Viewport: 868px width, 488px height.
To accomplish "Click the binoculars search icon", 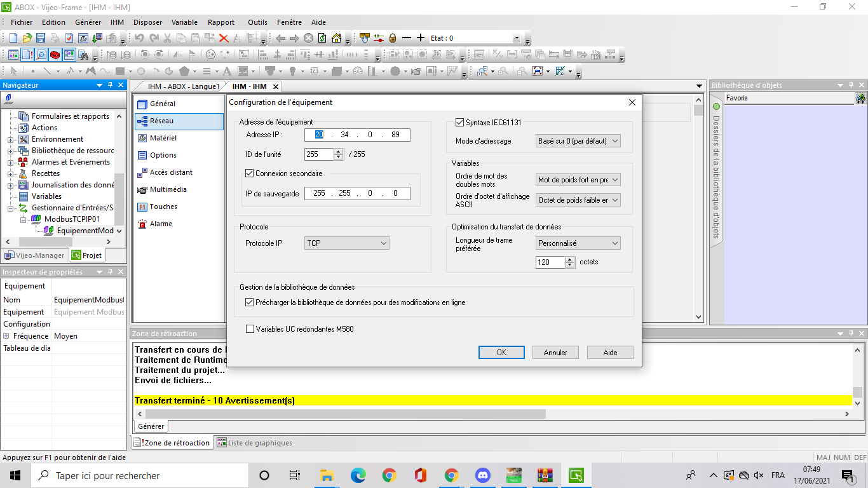I will click(x=83, y=55).
